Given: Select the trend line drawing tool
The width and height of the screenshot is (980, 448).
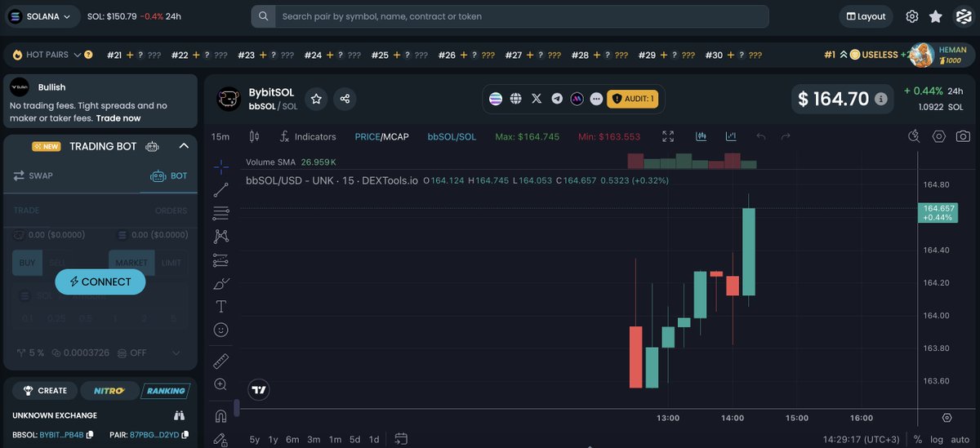Looking at the screenshot, I should click(x=220, y=190).
